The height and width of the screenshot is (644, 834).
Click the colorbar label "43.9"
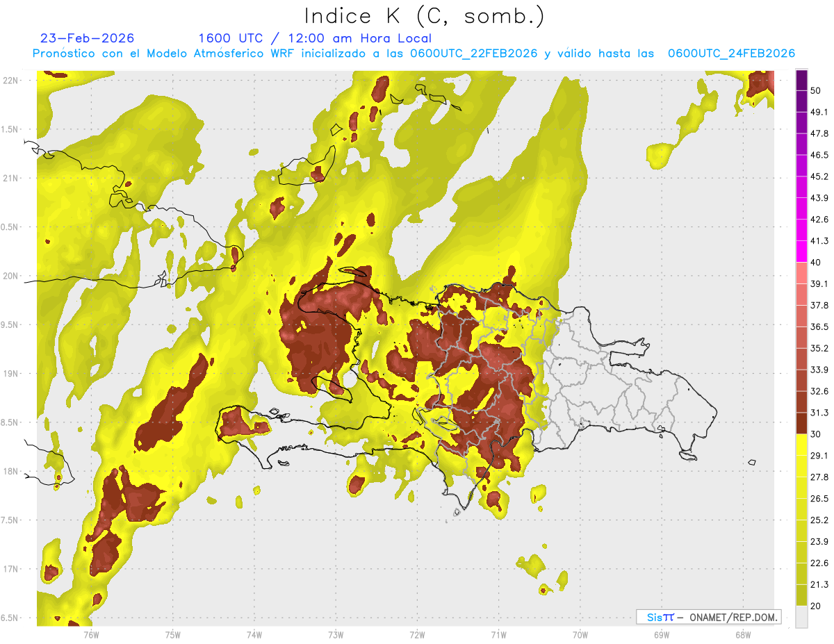tap(819, 198)
